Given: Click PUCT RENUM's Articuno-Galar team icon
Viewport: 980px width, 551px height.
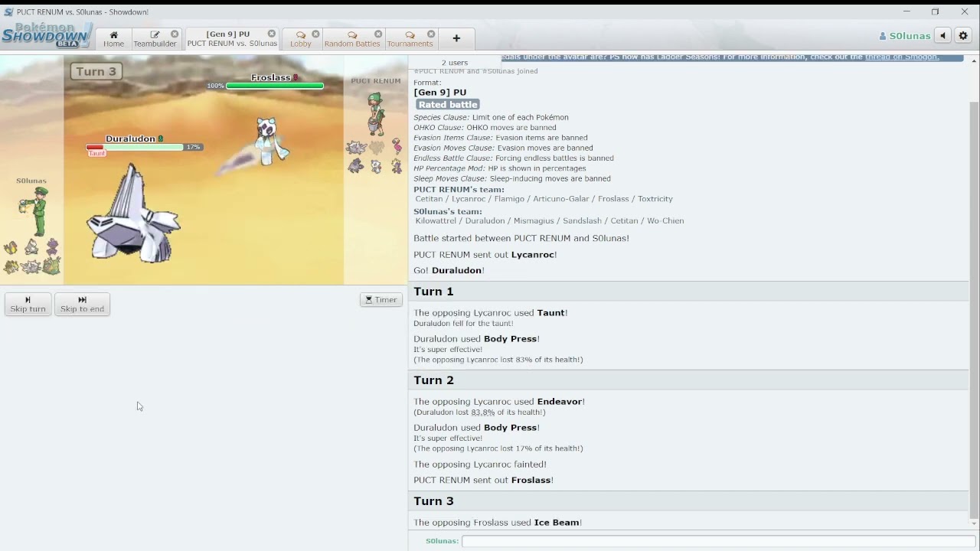Looking at the screenshot, I should click(x=356, y=165).
